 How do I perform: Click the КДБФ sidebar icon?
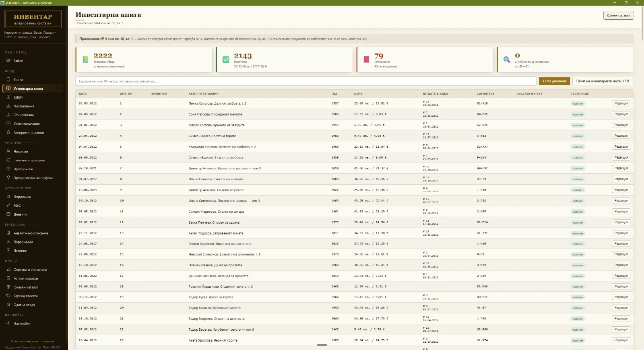tap(8, 97)
